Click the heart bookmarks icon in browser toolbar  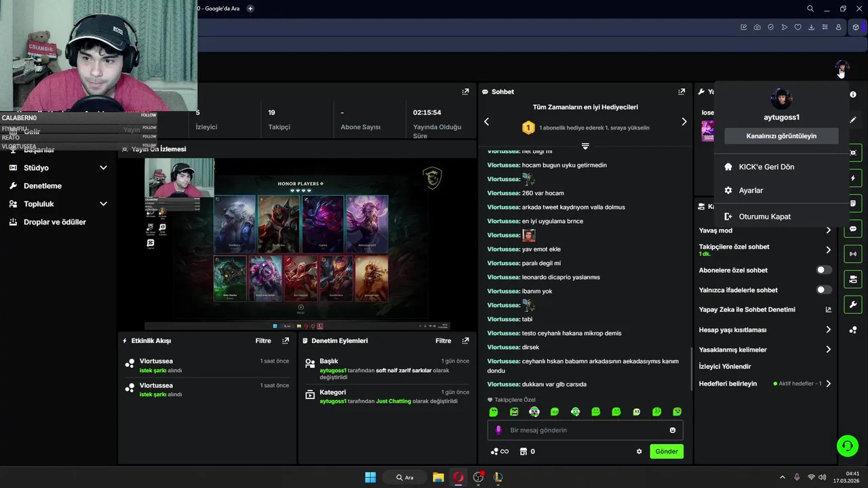pos(797,27)
